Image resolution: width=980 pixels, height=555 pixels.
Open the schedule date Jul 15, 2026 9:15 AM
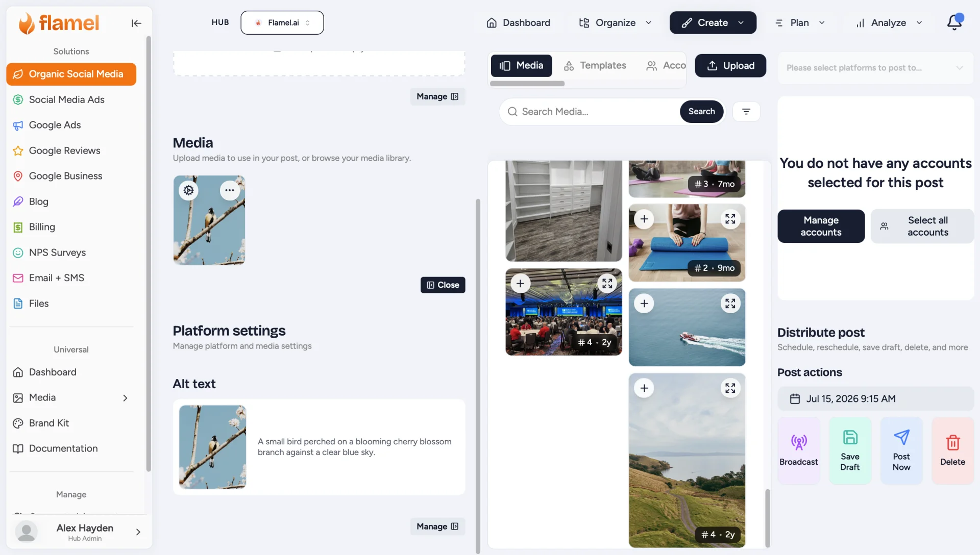pos(875,399)
